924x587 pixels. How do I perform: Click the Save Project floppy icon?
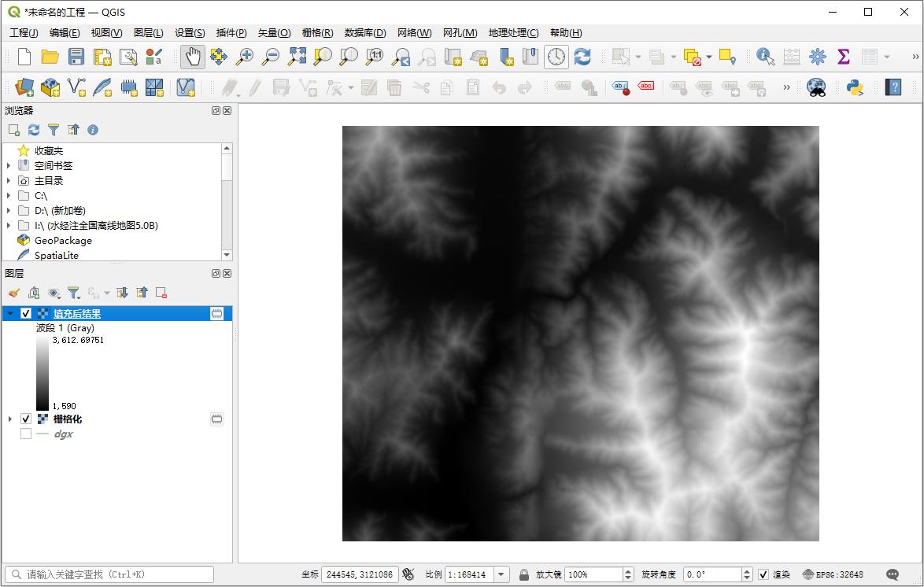pyautogui.click(x=76, y=57)
